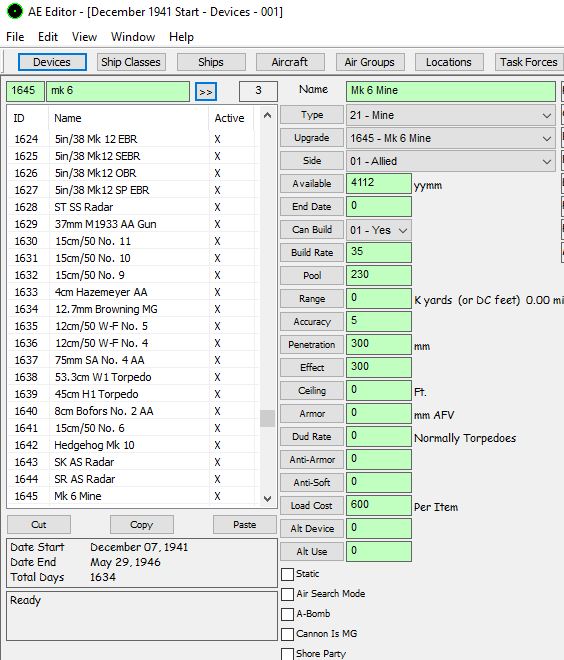Click the Pool field 230

379,276
